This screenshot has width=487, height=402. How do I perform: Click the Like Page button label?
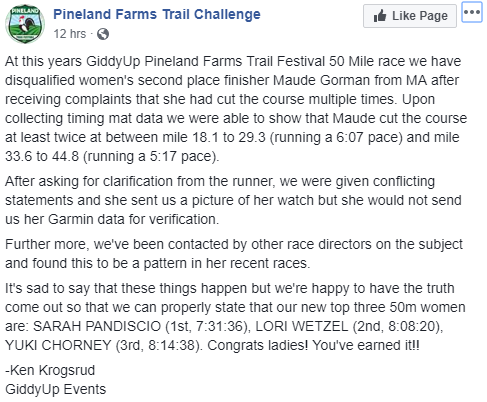click(420, 16)
